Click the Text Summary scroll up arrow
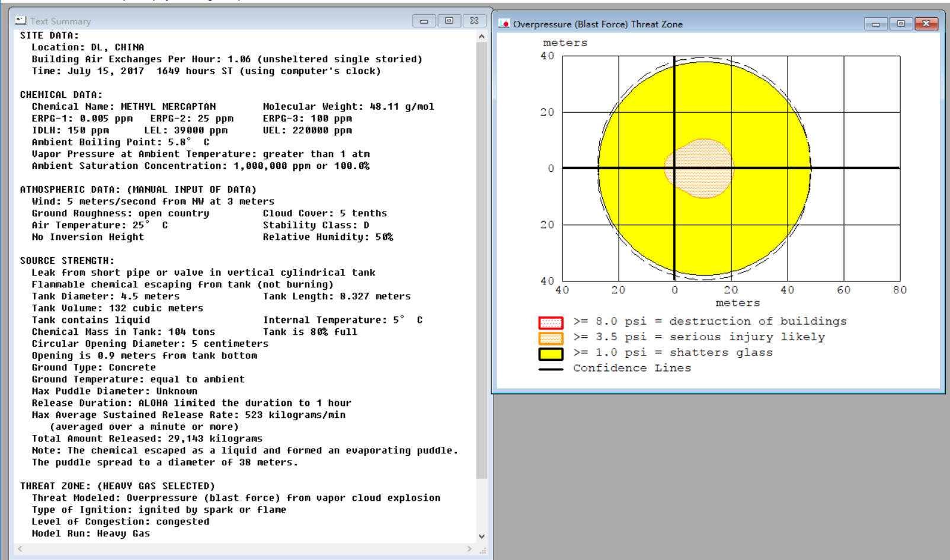The width and height of the screenshot is (950, 560). pyautogui.click(x=482, y=36)
